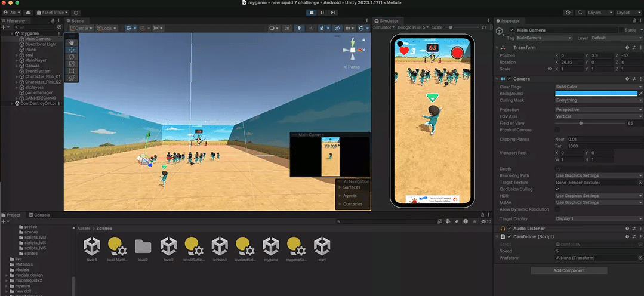This screenshot has height=296, width=644.
Task: Expand the MainPlayer hierarchy item
Action: (17, 60)
